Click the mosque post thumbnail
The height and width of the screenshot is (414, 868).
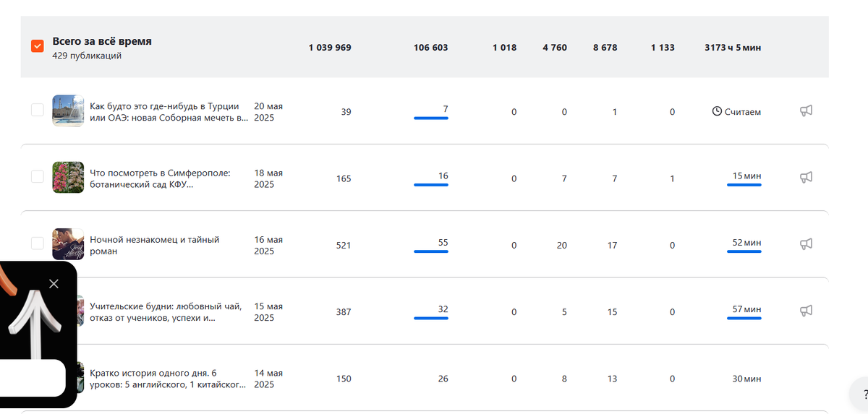pyautogui.click(x=68, y=111)
